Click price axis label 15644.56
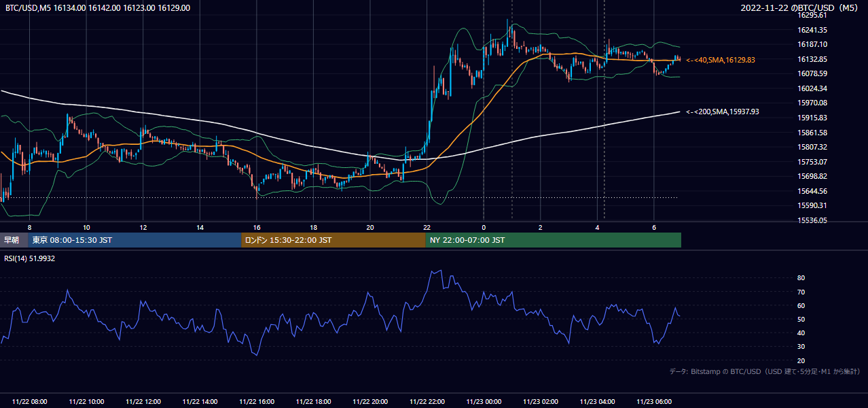Image resolution: width=868 pixels, height=408 pixels. click(x=812, y=191)
